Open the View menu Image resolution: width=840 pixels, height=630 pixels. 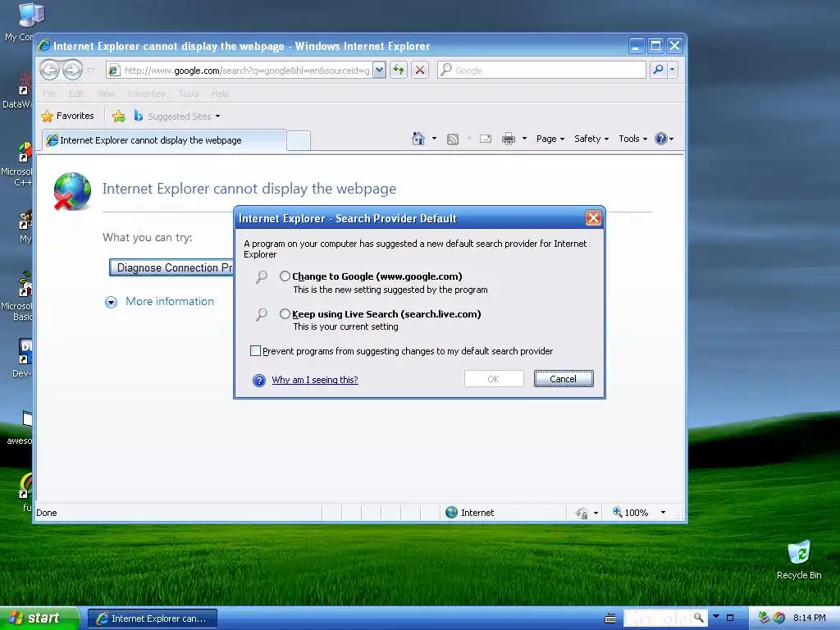pos(106,94)
